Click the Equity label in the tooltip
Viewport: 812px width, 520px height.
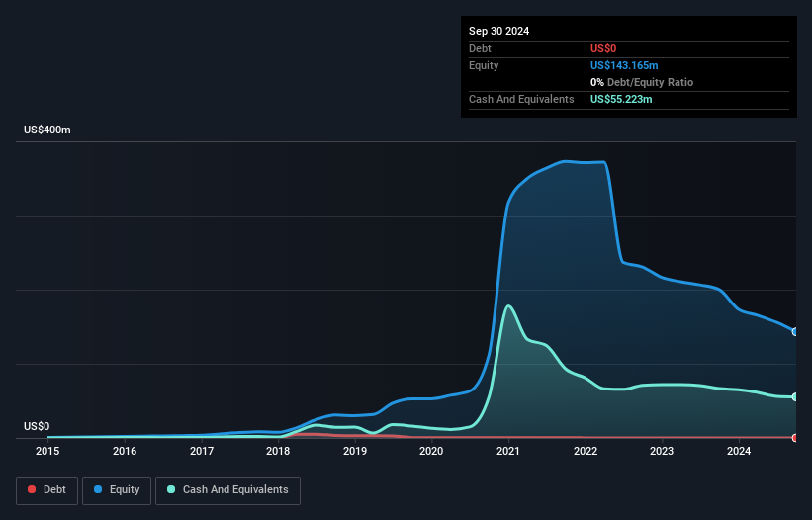pyautogui.click(x=484, y=65)
